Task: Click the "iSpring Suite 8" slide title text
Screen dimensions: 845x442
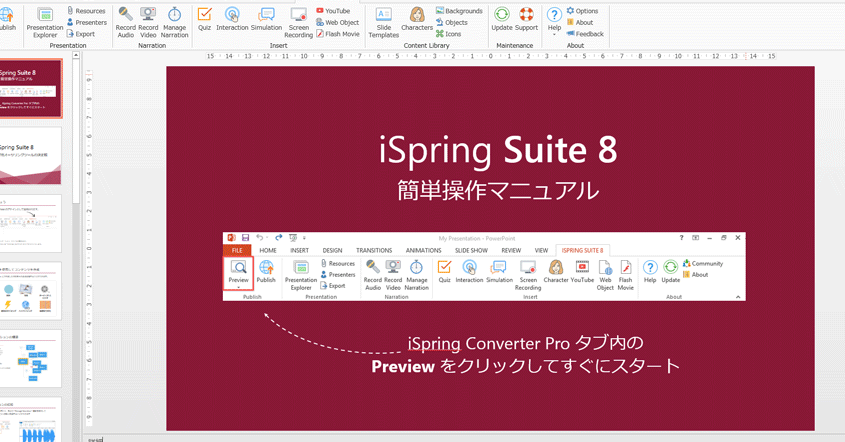Action: pos(498,150)
